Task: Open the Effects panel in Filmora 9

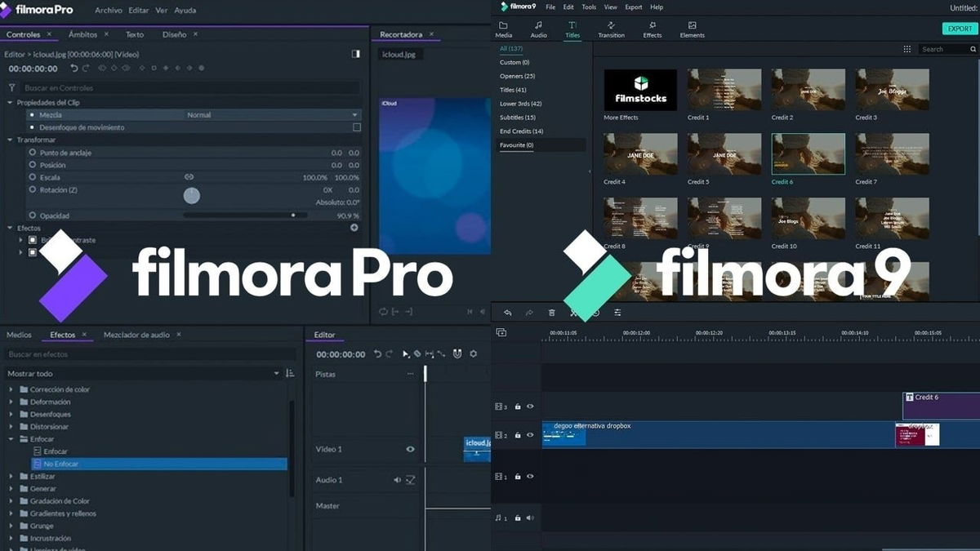Action: click(x=652, y=29)
